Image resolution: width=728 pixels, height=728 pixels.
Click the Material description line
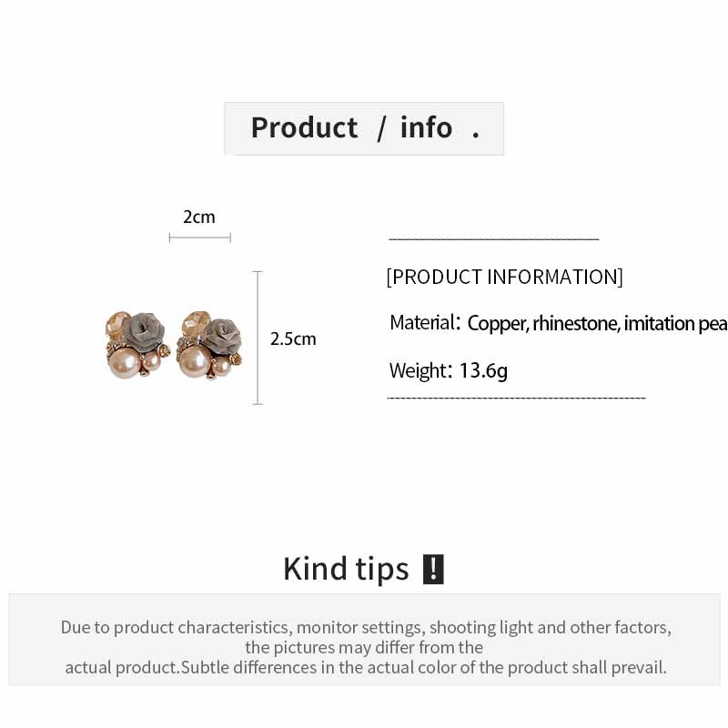[558, 323]
